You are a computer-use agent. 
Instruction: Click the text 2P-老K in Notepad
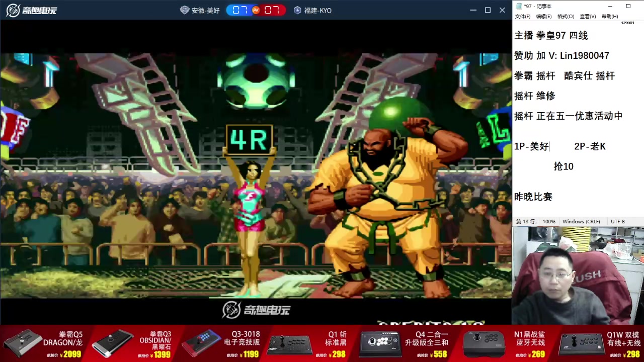click(590, 146)
